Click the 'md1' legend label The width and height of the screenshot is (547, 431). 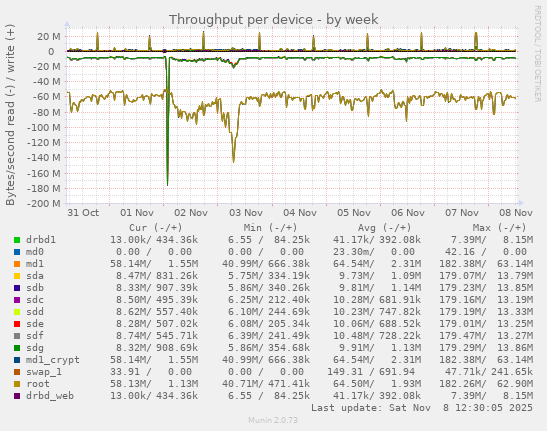pyautogui.click(x=35, y=264)
